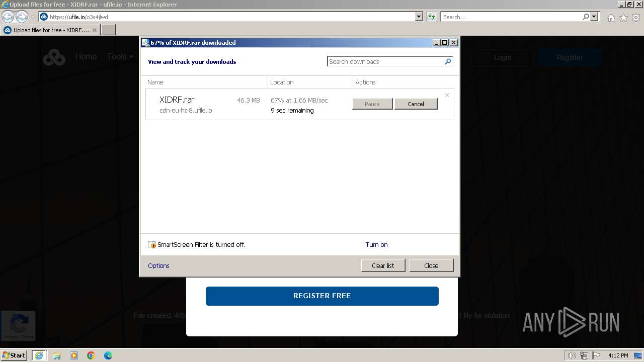Click the IE Forward navigation button
The width and height of the screenshot is (644, 362).
[22, 17]
